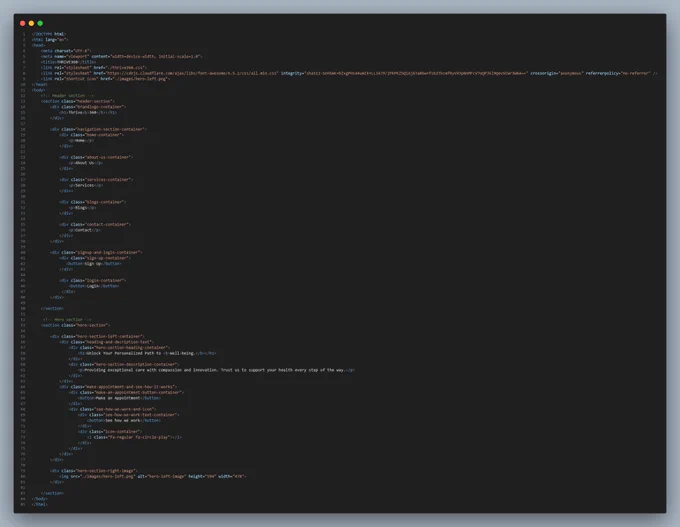The width and height of the screenshot is (680, 527).
Task: Click the opening body tag line
Action: [38, 90]
